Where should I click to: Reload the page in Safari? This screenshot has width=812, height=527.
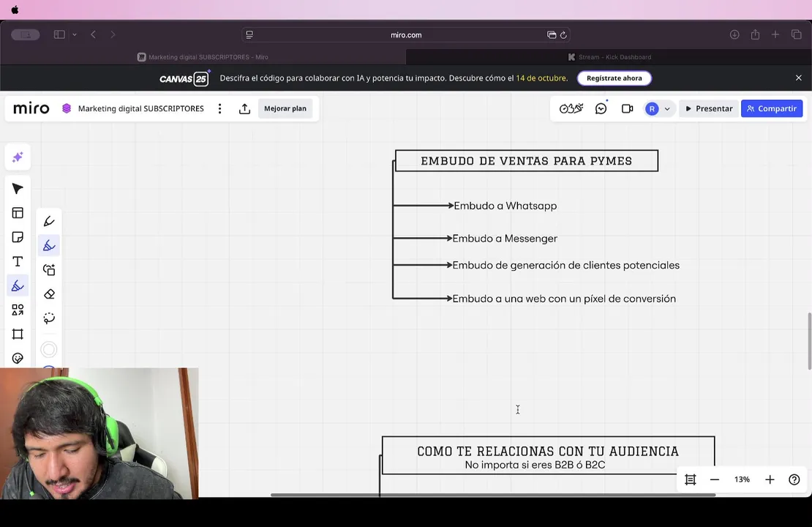563,34
